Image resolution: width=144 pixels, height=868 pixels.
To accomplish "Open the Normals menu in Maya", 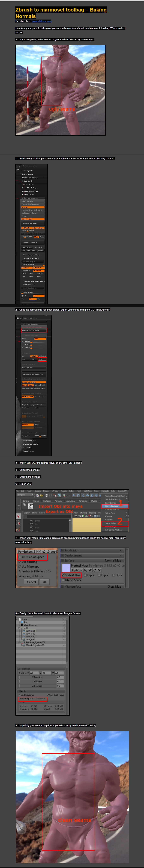I will coord(105,491).
